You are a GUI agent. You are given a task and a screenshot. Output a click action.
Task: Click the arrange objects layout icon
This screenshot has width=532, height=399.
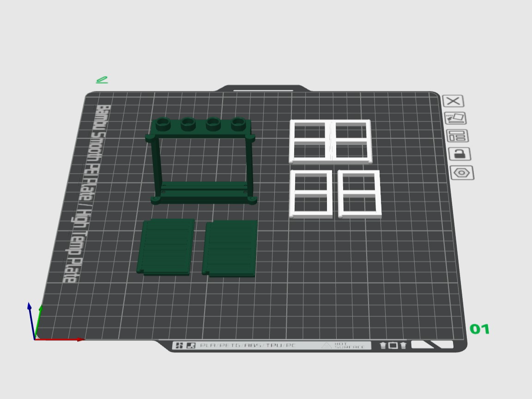pyautogui.click(x=457, y=136)
